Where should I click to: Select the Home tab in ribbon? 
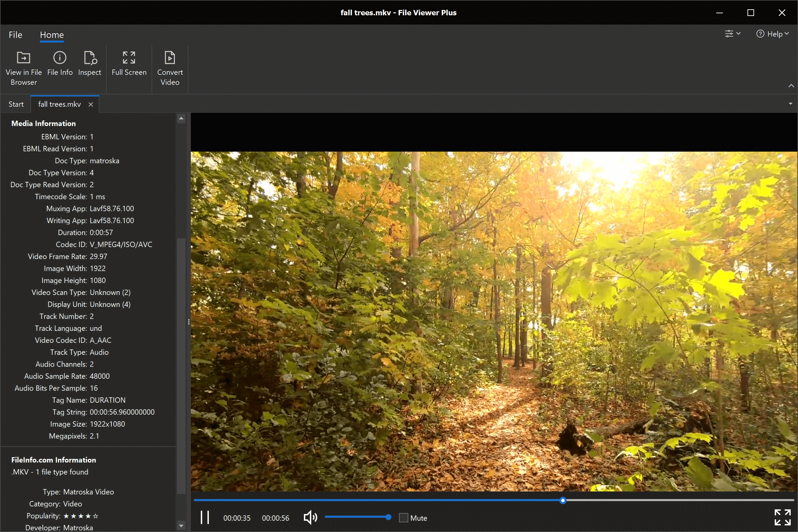pos(52,35)
